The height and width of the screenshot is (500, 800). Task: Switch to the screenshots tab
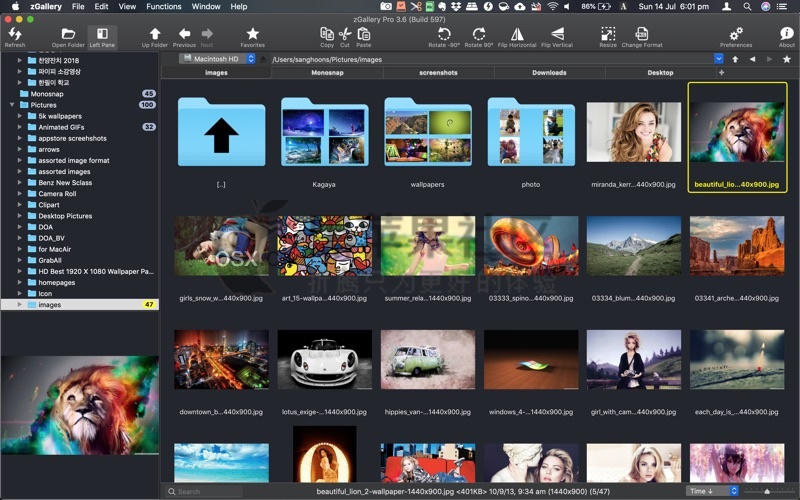pyautogui.click(x=438, y=72)
